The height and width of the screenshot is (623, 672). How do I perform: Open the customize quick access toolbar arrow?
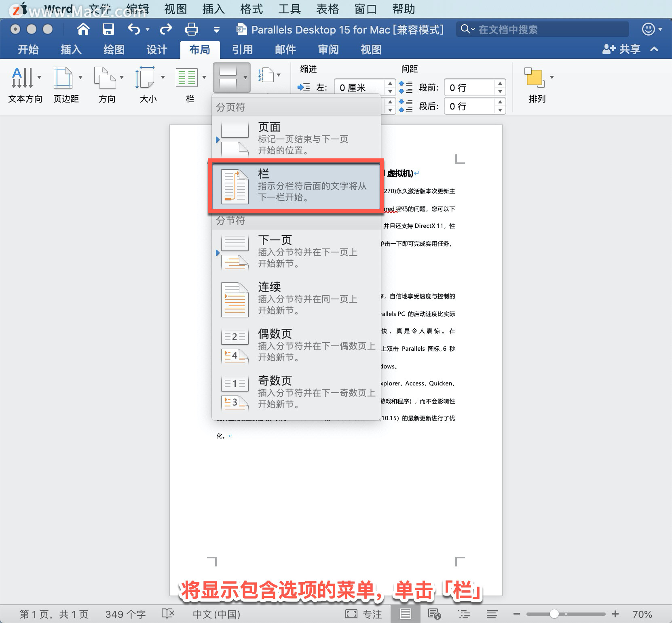coord(217,30)
